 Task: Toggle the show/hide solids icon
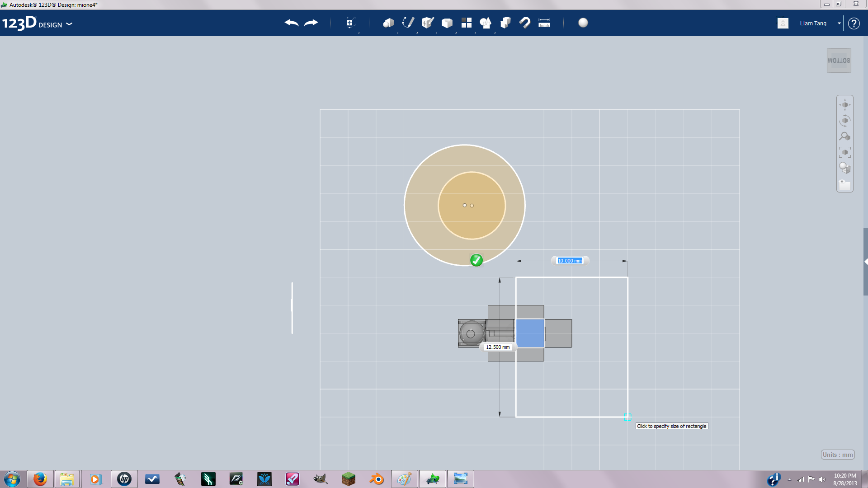click(845, 184)
